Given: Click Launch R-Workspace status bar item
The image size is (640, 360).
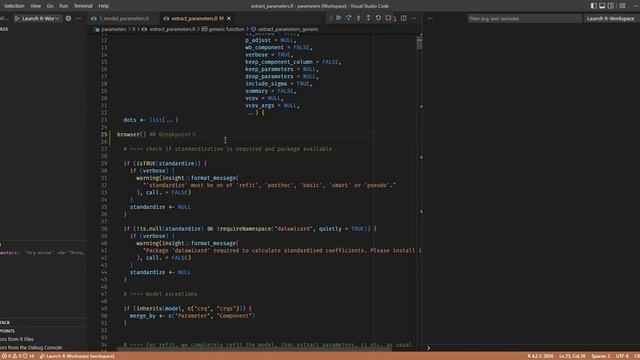Looking at the screenshot, I should (77, 356).
